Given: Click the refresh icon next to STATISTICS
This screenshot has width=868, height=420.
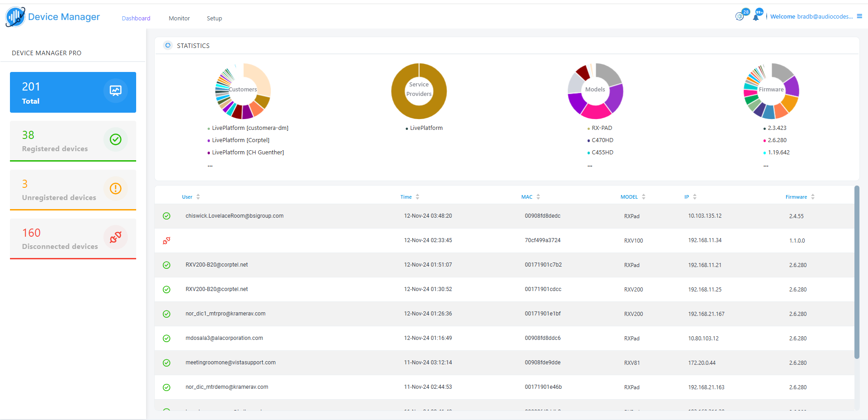Looking at the screenshot, I should [x=168, y=45].
